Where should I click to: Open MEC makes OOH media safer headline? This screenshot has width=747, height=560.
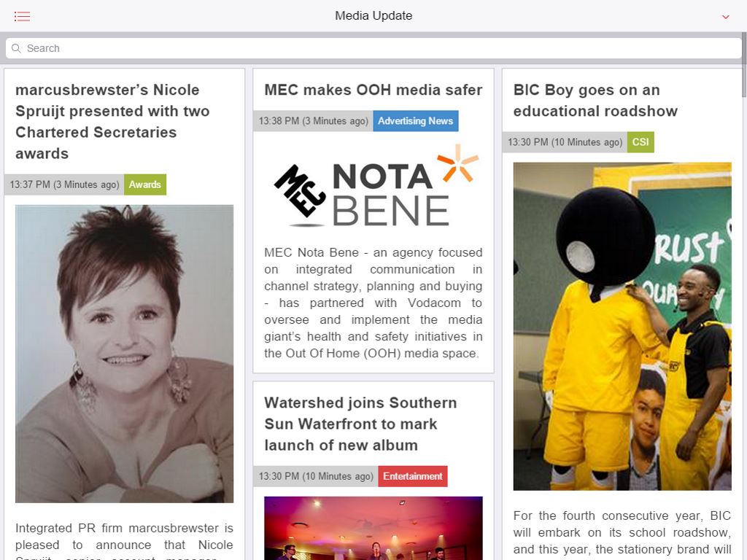pyautogui.click(x=373, y=90)
